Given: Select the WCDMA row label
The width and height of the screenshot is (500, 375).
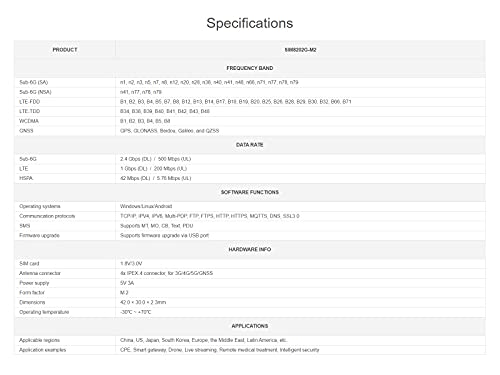Looking at the screenshot, I should click(x=29, y=121).
